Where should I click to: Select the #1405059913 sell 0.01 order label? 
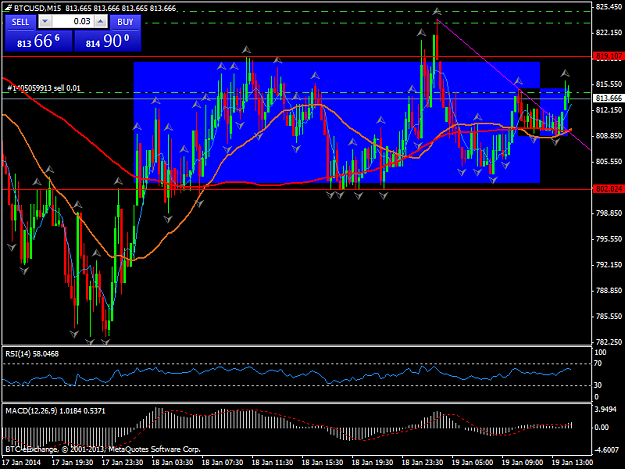tap(44, 88)
